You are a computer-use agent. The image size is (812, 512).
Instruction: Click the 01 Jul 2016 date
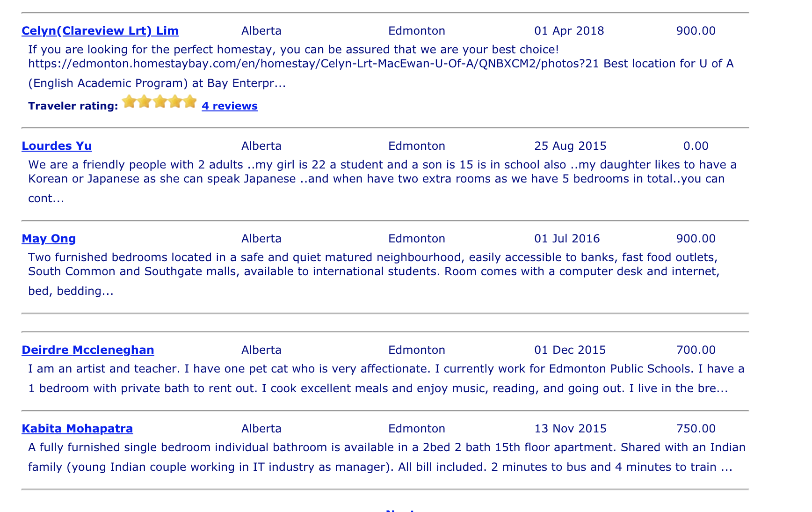(567, 239)
